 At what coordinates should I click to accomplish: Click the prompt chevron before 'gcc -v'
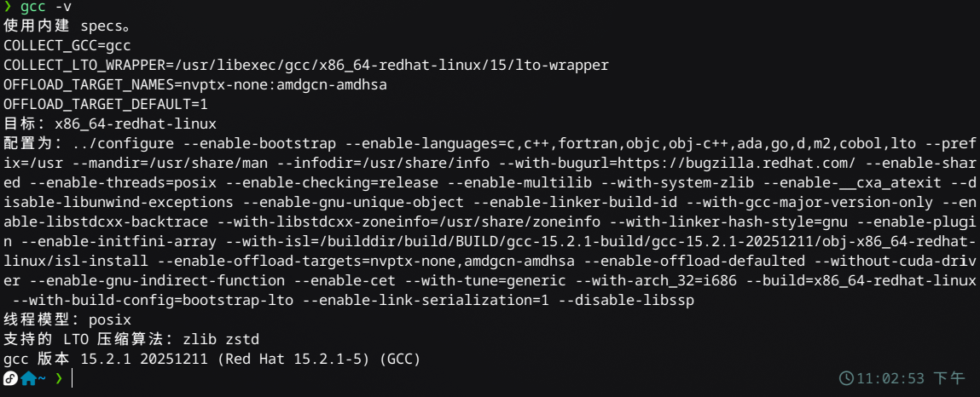pos(8,8)
